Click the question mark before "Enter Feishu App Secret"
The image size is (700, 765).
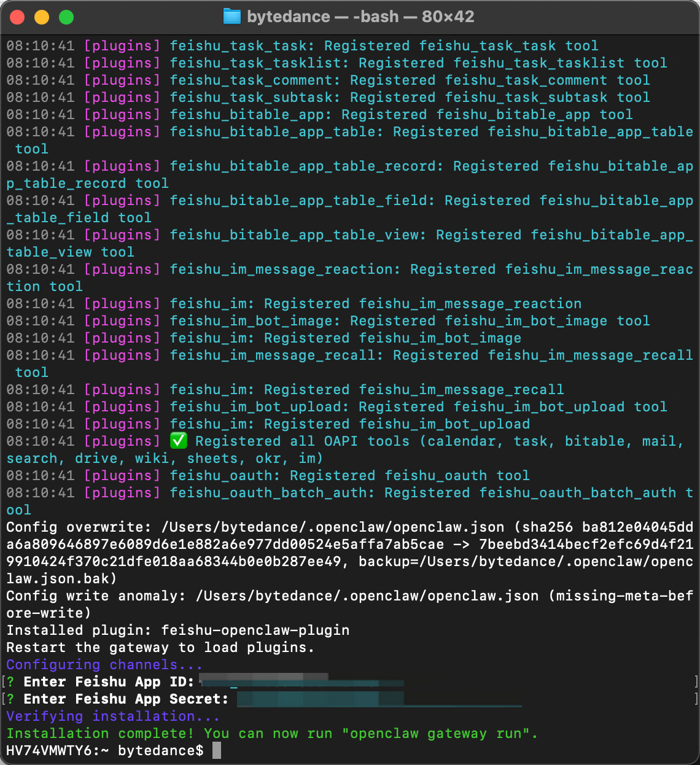tap(10, 699)
